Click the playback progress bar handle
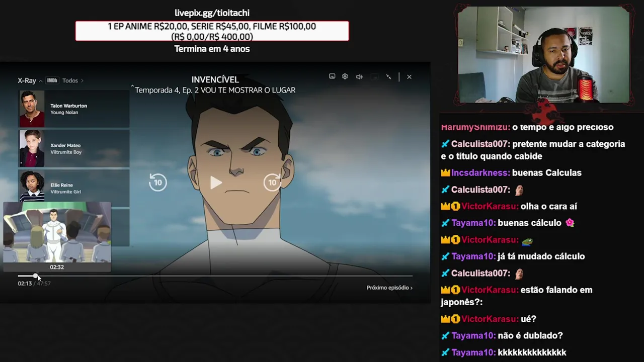This screenshot has width=644, height=362. [35, 276]
